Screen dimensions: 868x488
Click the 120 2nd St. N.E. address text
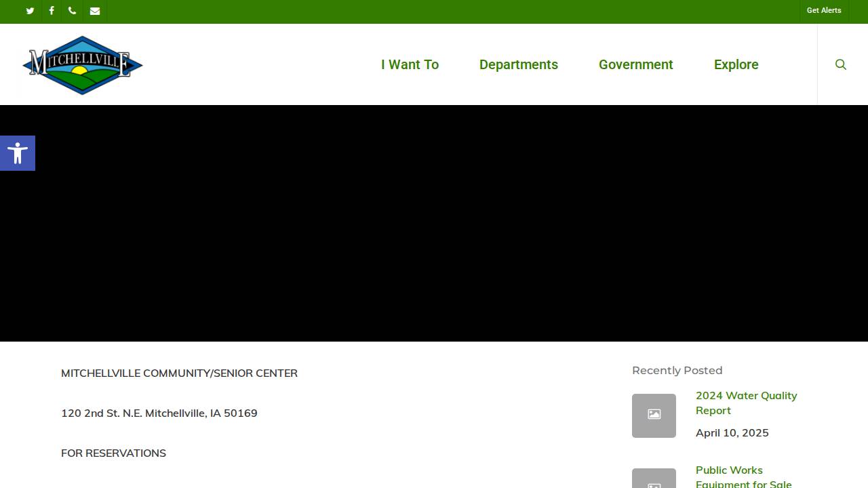tap(159, 413)
